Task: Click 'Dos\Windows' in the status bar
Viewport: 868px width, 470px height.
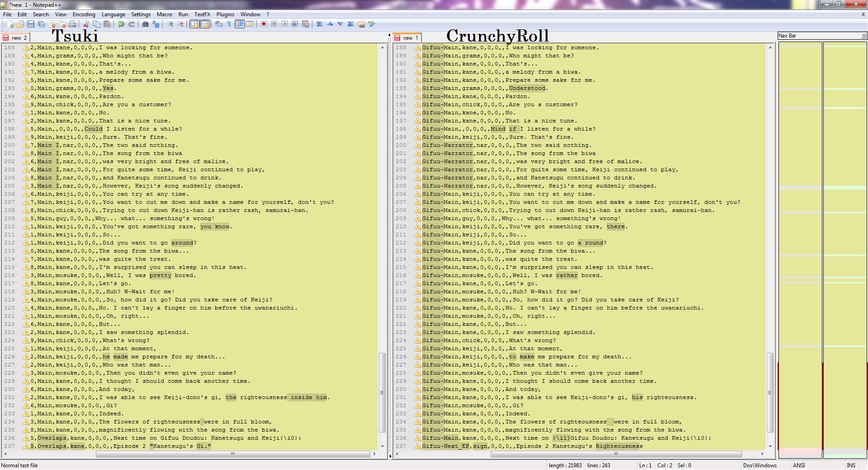Action: pyautogui.click(x=759, y=465)
